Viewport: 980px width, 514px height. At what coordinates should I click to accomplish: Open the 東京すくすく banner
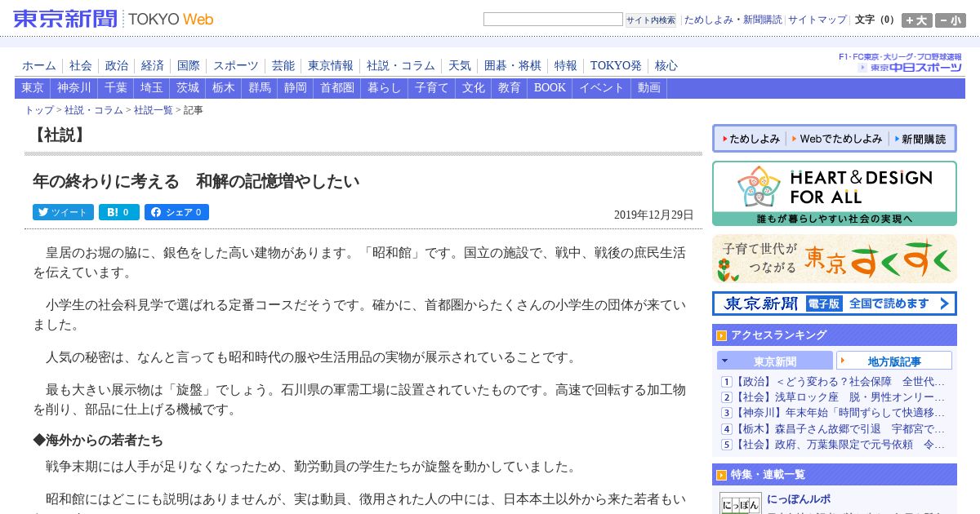pos(834,259)
